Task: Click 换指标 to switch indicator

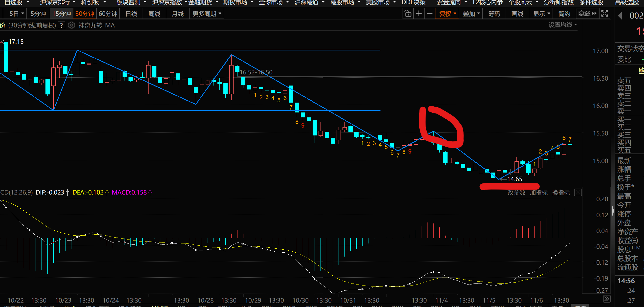Action: tap(561, 192)
